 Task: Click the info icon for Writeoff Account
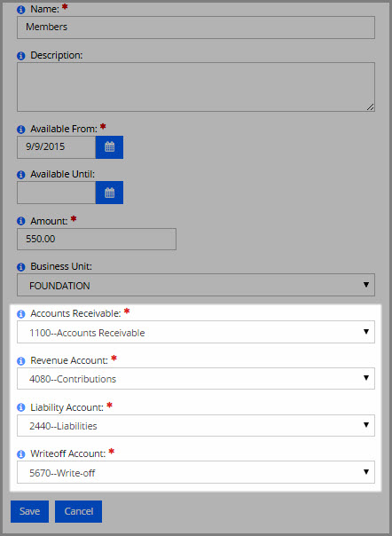21,454
